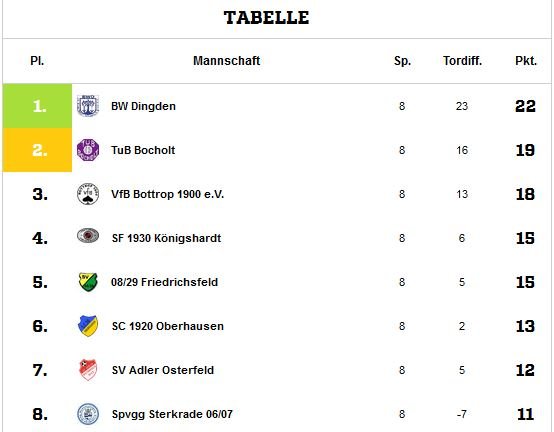Click the Tordiff. column header
This screenshot has width=554, height=432.
click(x=462, y=61)
